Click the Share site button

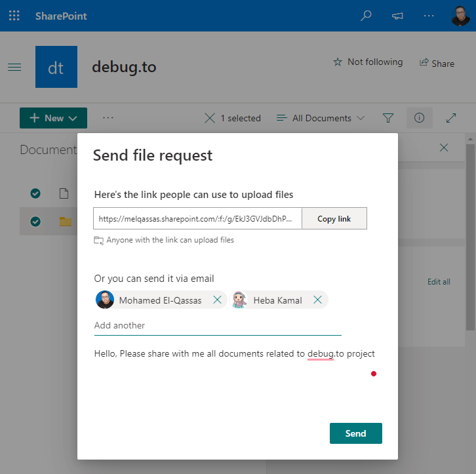437,64
